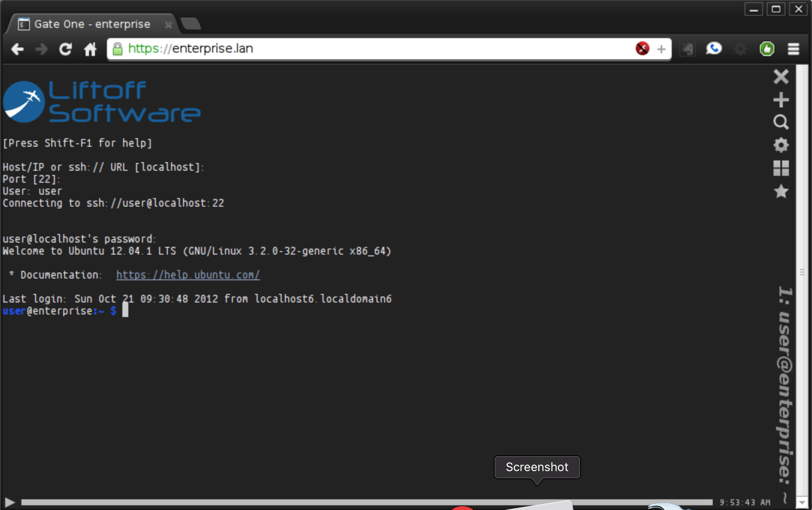Open the help.ubuntu.com documentation link
This screenshot has height=510, width=812.
tap(188, 275)
